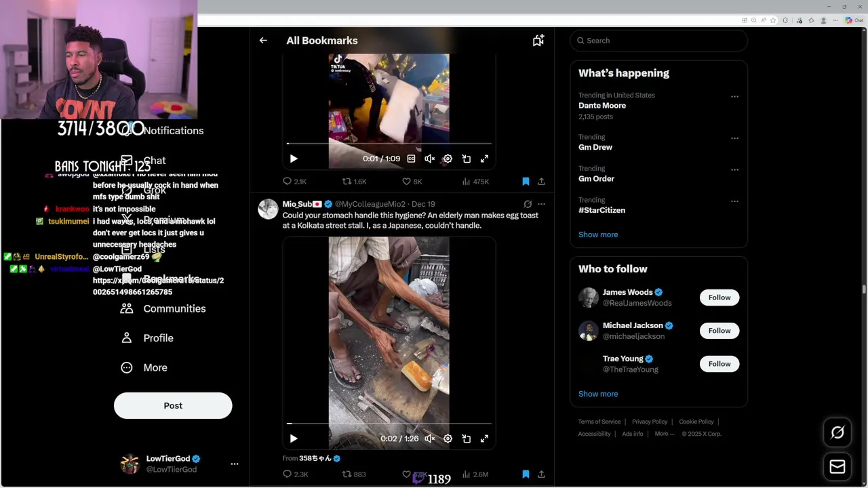
Task: Seek on egg toast video progress bar
Action: pyautogui.click(x=389, y=424)
